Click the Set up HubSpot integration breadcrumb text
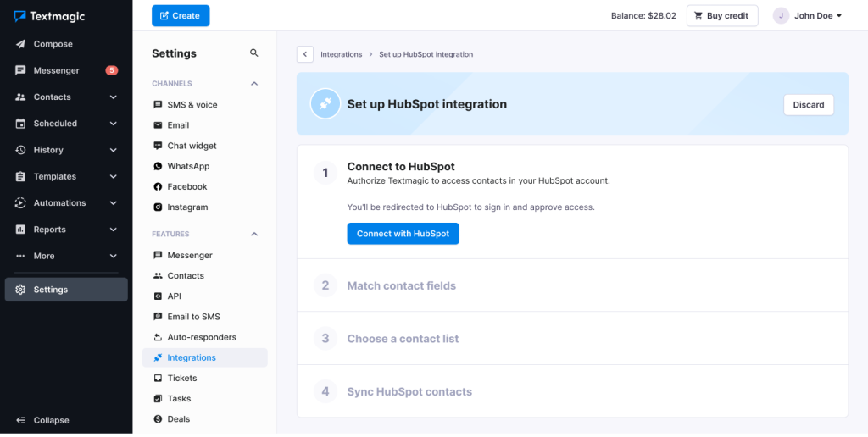 click(426, 54)
